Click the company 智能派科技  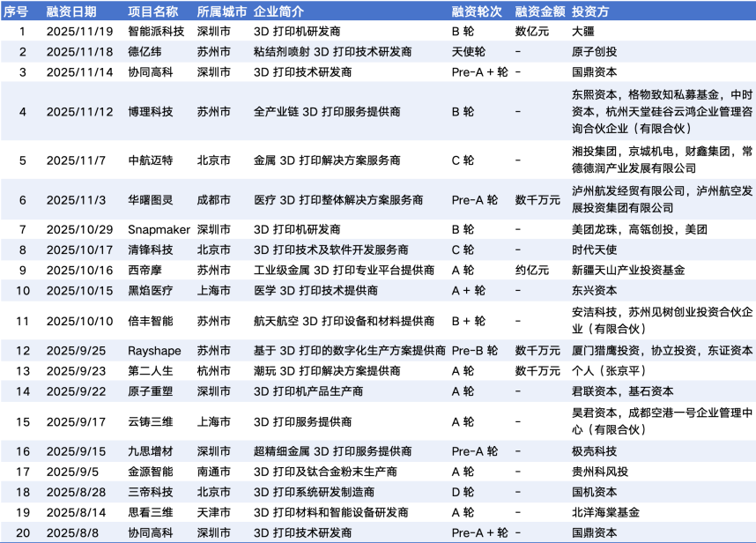(x=156, y=31)
